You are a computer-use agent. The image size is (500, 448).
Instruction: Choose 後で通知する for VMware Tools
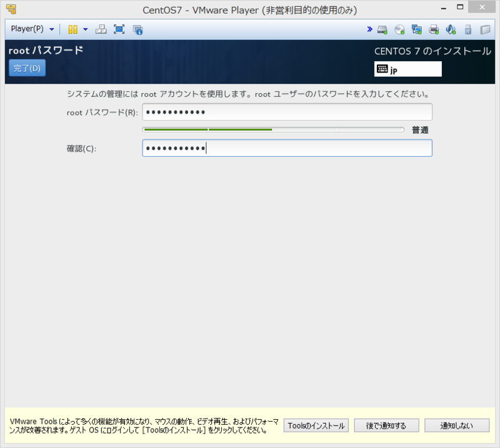point(386,426)
